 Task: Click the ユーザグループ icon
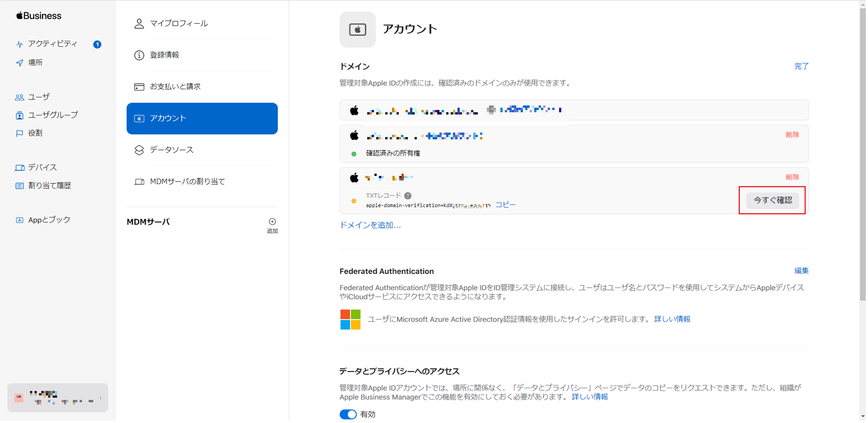tap(20, 116)
